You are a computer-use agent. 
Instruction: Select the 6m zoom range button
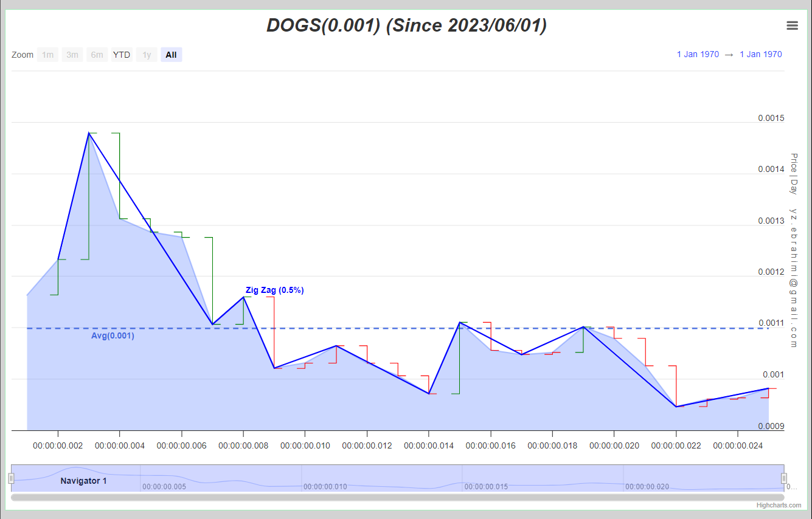97,55
